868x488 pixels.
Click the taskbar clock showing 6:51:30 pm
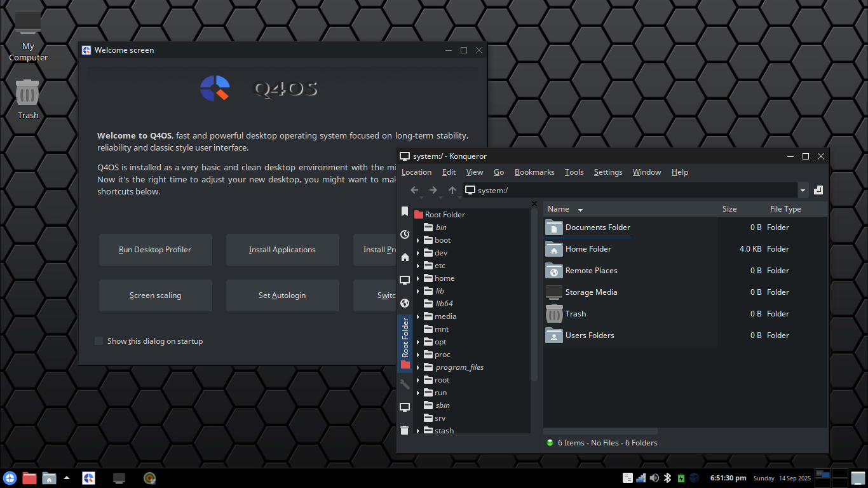click(x=728, y=478)
